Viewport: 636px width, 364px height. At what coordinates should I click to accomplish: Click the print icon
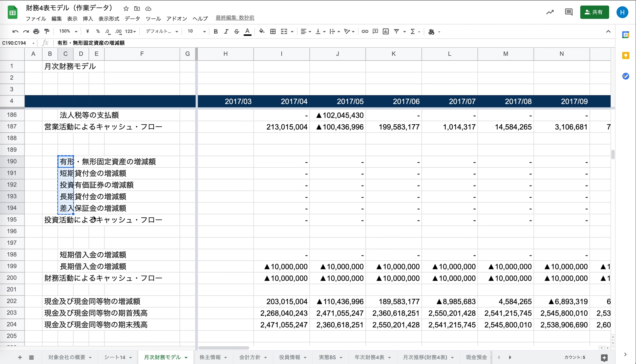point(36,32)
